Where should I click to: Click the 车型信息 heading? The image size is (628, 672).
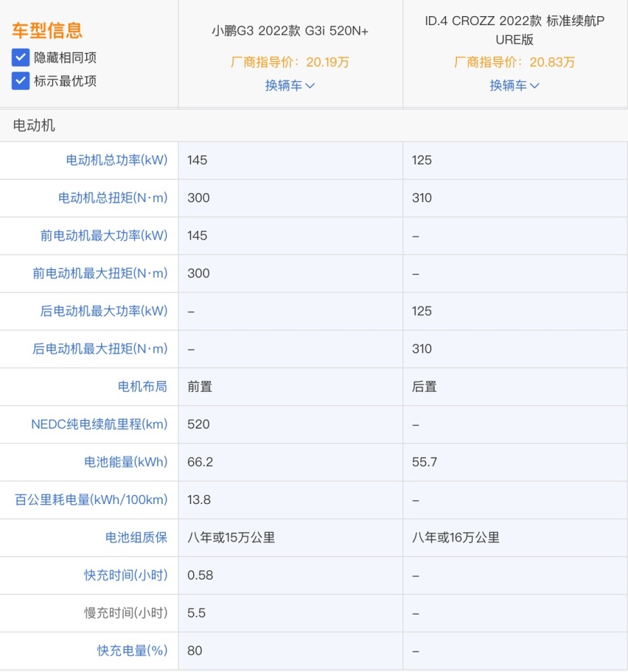click(47, 31)
